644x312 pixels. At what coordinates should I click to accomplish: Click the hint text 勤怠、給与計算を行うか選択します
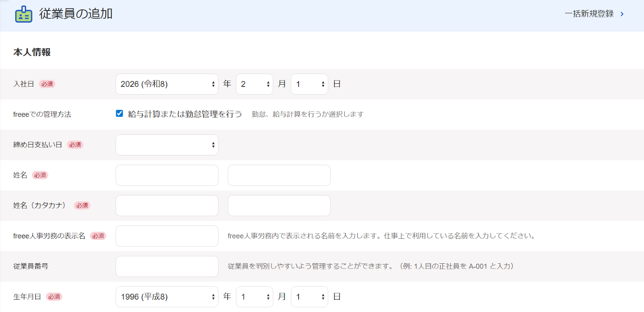pos(308,114)
